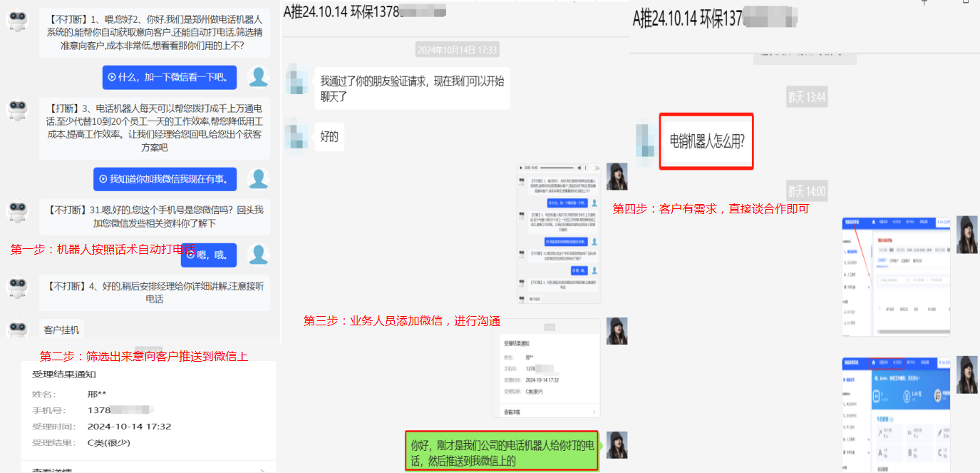Viewport: 980px width, 473px height.
Task: Click the customer avatar beside '什么，加一下微信看一下吧'
Action: (x=257, y=77)
